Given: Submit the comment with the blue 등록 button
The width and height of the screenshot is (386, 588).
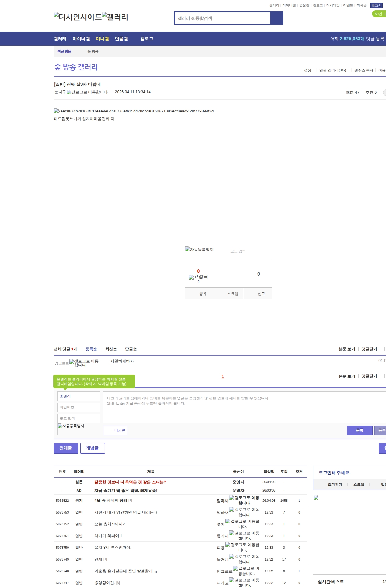Looking at the screenshot, I should 360,430.
